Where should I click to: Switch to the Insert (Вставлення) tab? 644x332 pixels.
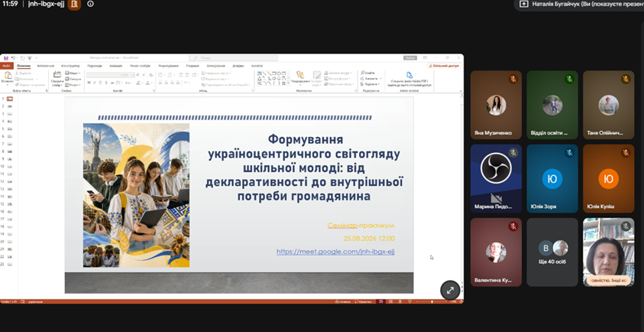[x=46, y=66]
